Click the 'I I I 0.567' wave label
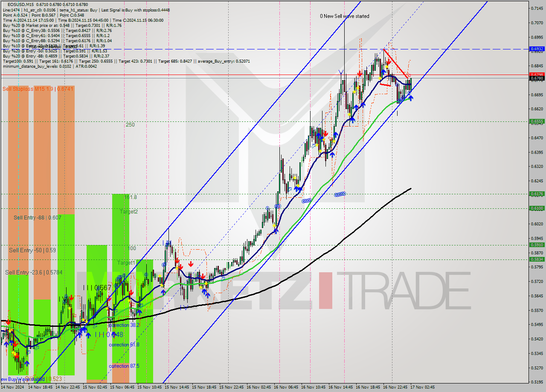The height and width of the screenshot is (392, 546). tap(97, 288)
